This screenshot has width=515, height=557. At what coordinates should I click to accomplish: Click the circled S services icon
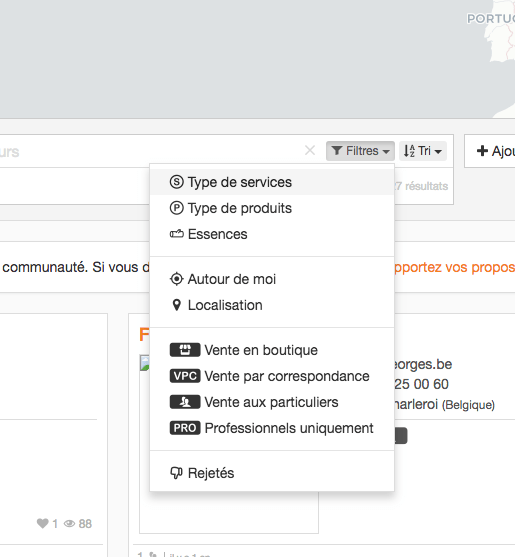[x=177, y=182]
